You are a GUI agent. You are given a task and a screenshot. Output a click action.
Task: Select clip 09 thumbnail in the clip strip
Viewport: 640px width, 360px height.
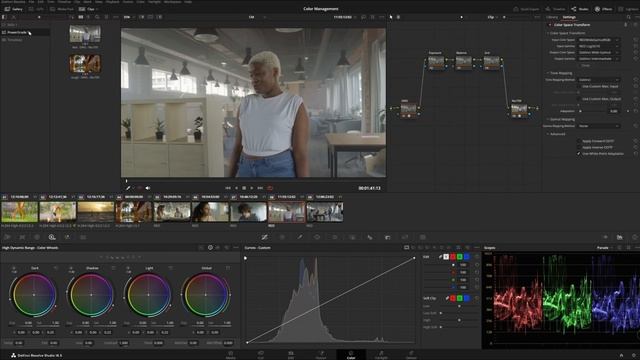(325, 212)
